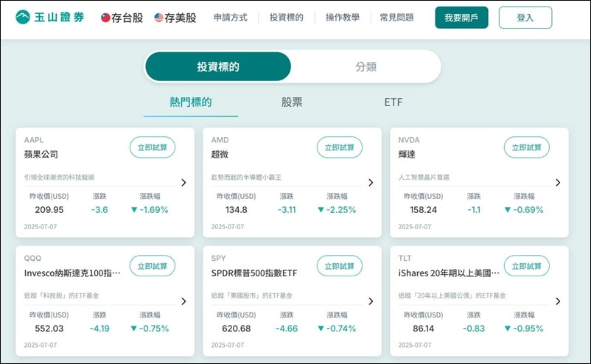Image resolution: width=591 pixels, height=364 pixels.
Task: Open the 存台股 page
Action: pos(127,18)
